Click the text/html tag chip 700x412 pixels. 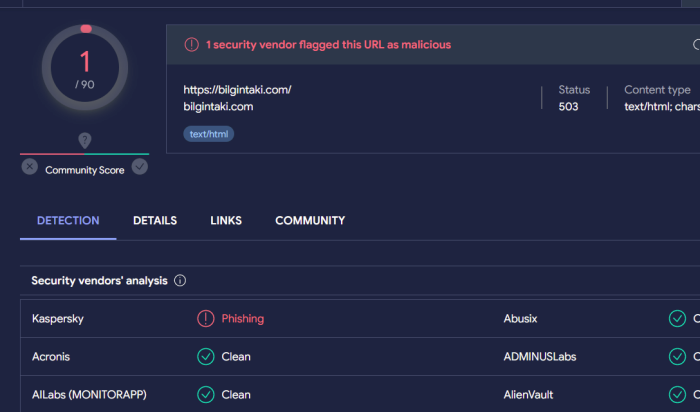click(208, 134)
